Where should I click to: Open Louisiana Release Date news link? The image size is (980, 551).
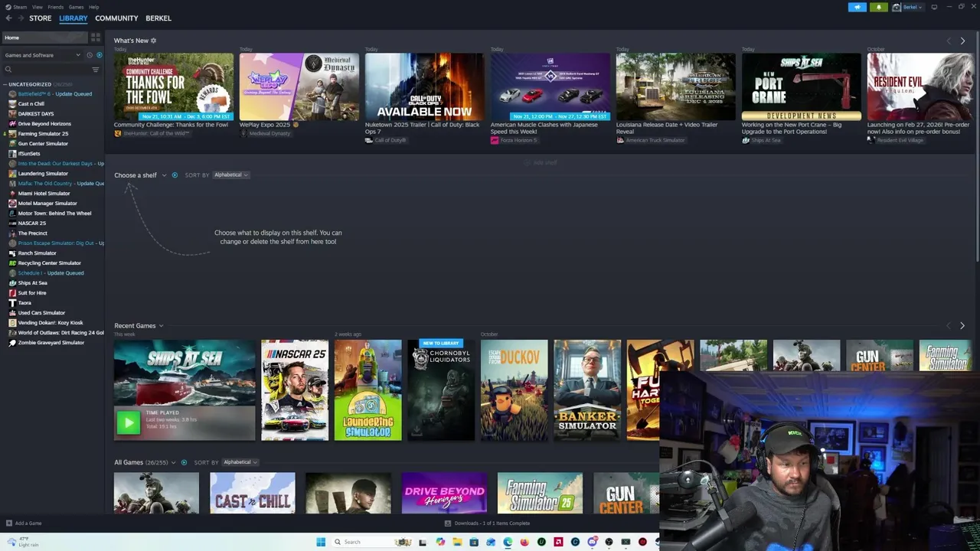667,128
